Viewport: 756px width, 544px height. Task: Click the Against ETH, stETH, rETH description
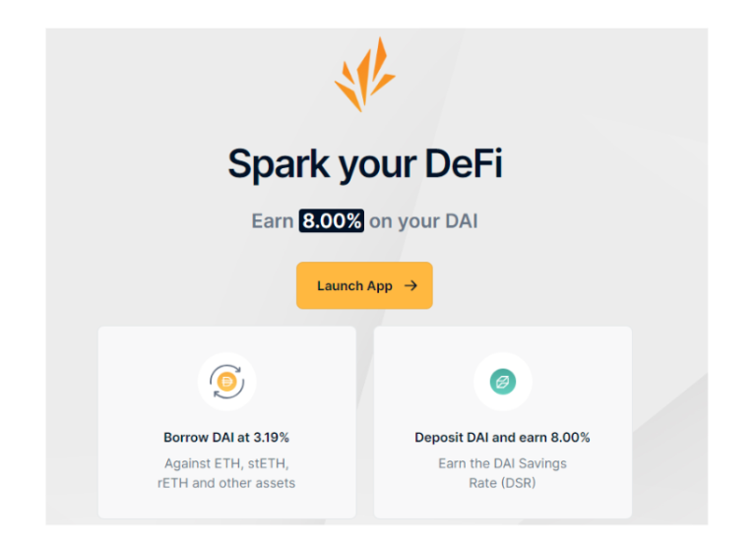tap(226, 463)
